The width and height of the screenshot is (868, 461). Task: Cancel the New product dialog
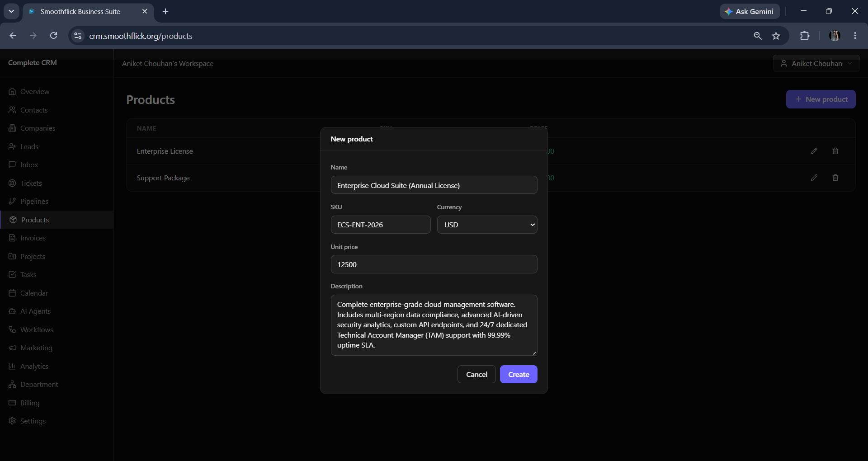[476, 374]
